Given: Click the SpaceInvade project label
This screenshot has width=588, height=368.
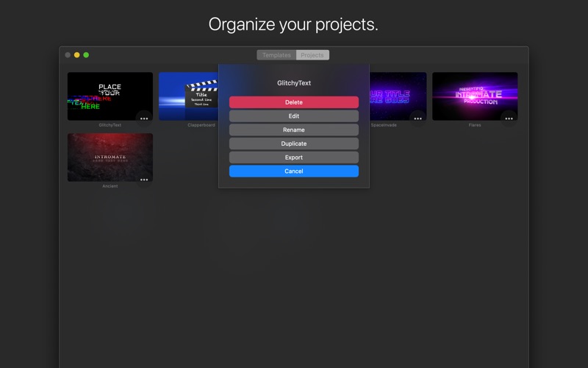Looking at the screenshot, I should (384, 125).
